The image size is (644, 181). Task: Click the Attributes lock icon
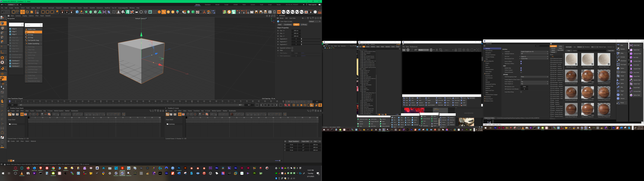(315, 18)
